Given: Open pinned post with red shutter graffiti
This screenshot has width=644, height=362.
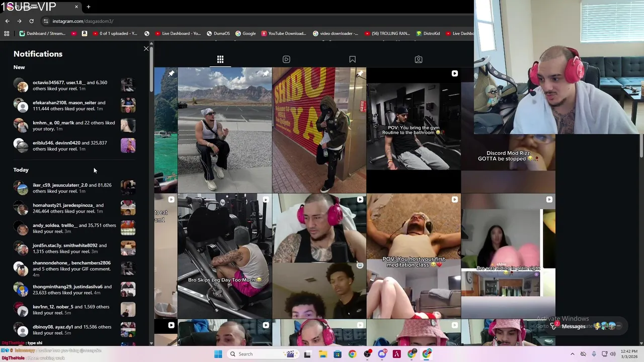Looking at the screenshot, I should pos(319,130).
